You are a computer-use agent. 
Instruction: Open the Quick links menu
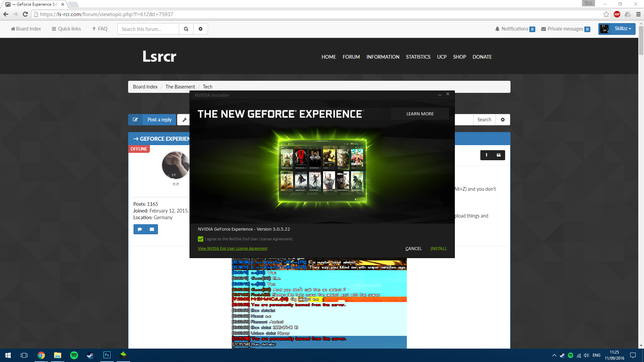(66, 29)
